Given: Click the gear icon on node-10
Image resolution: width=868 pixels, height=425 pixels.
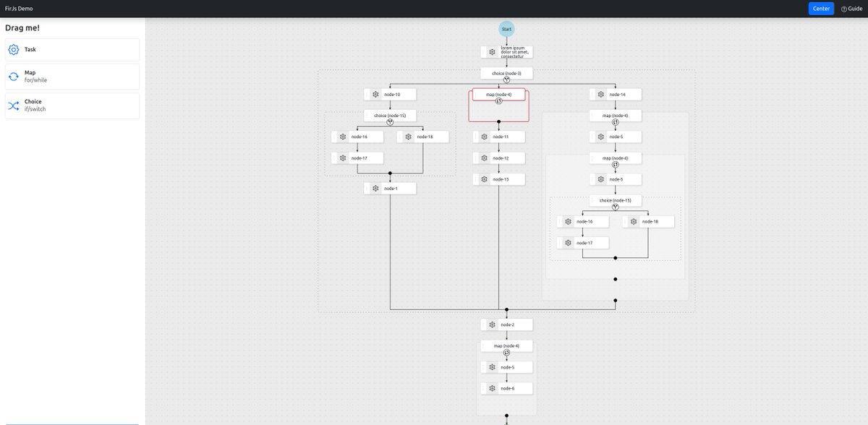Looking at the screenshot, I should coord(375,94).
